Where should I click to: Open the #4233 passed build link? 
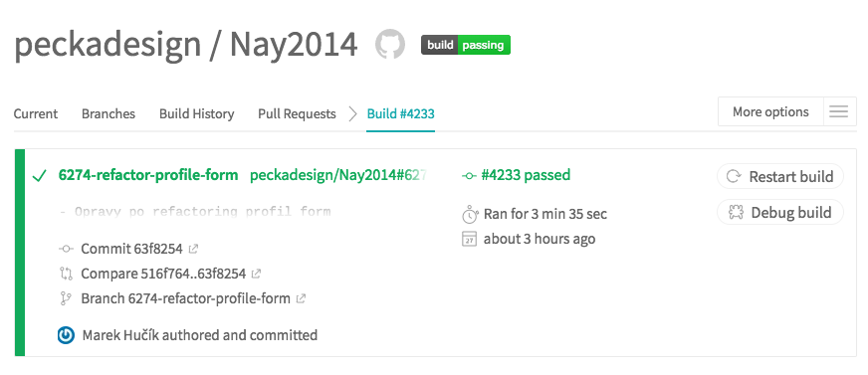pos(516,175)
